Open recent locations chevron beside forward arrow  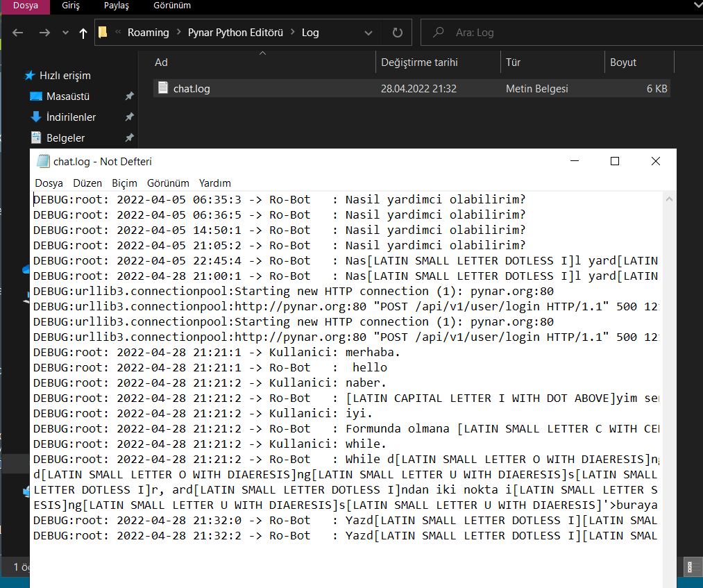click(65, 32)
